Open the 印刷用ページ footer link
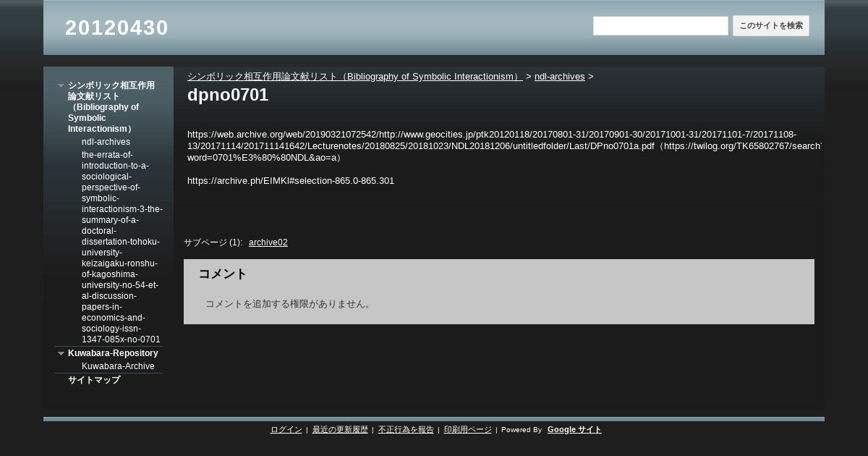 468,430
